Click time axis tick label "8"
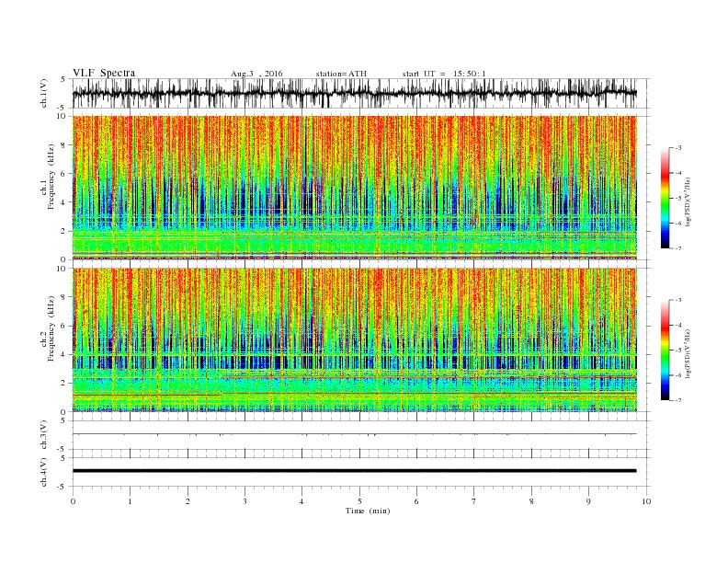Viewport: 728px width, 563px height. click(531, 501)
